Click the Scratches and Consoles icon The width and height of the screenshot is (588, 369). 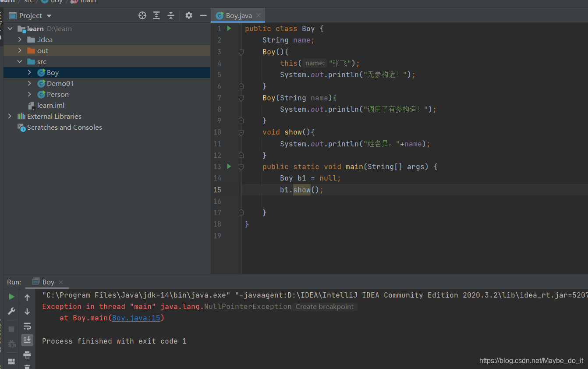[x=21, y=128]
